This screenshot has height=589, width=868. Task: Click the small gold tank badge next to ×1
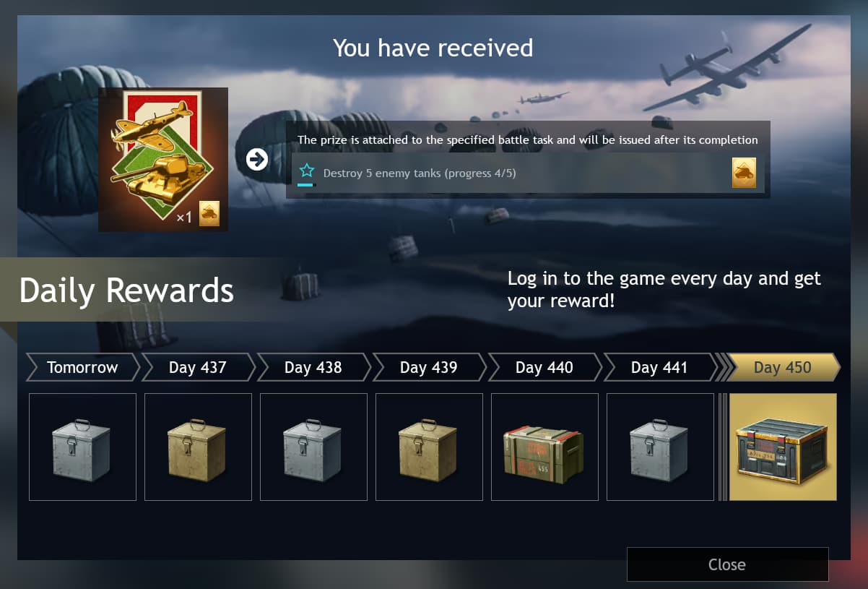click(x=209, y=214)
